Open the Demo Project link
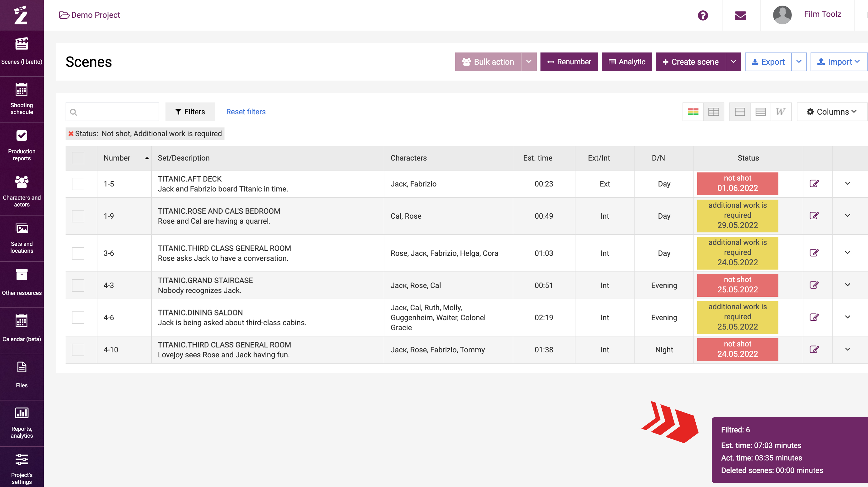Screen dimensions: 868x487 (x=90, y=15)
